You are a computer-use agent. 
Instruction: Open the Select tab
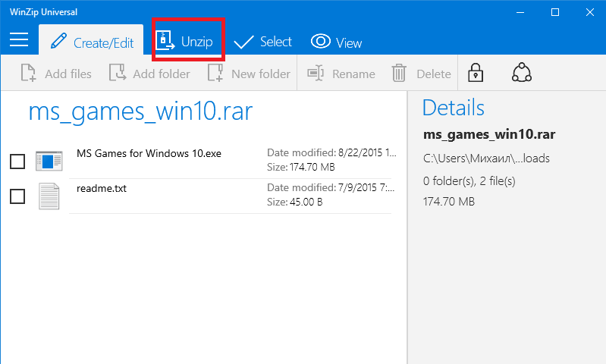pos(263,42)
